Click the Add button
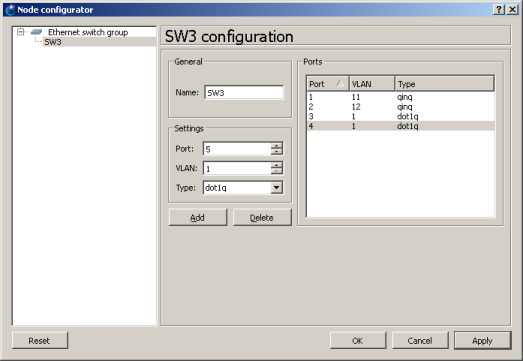 [198, 218]
